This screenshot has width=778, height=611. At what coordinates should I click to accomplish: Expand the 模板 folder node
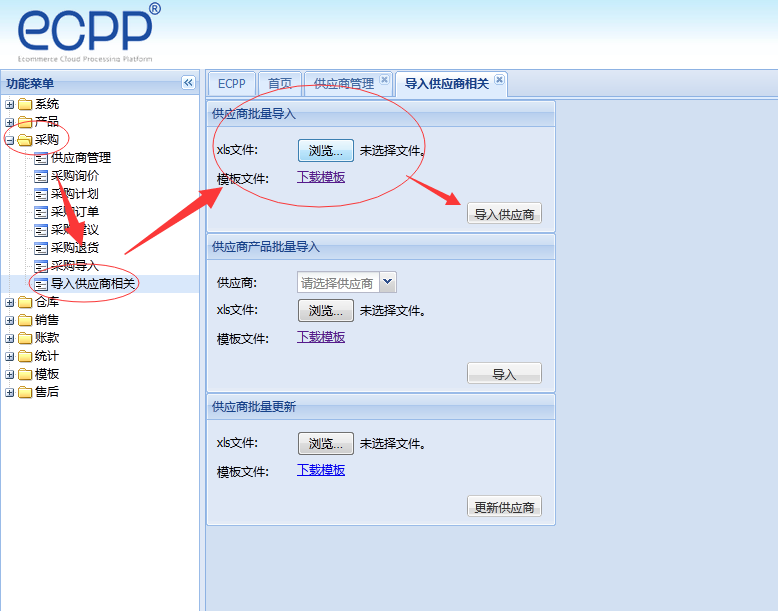tap(9, 374)
